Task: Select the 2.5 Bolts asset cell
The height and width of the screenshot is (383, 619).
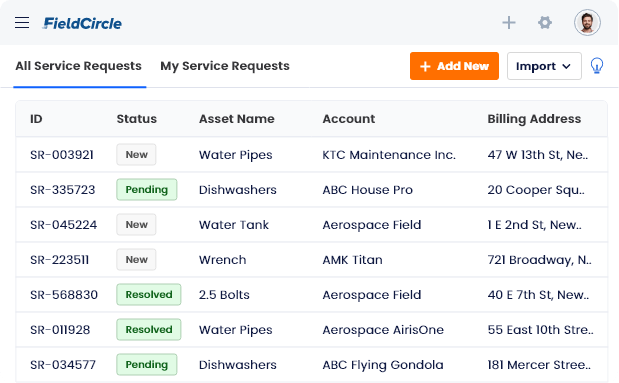Action: click(224, 295)
